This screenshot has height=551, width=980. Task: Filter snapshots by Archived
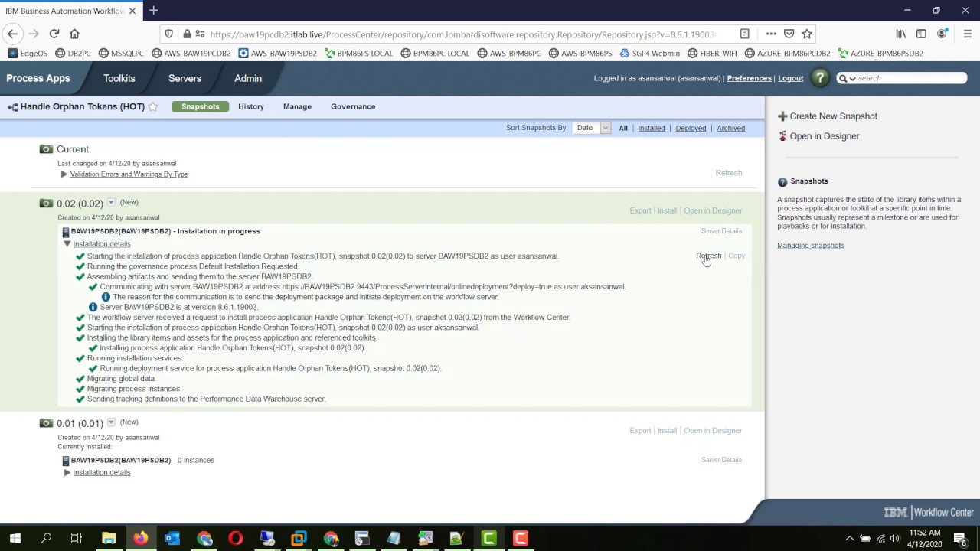[730, 128]
